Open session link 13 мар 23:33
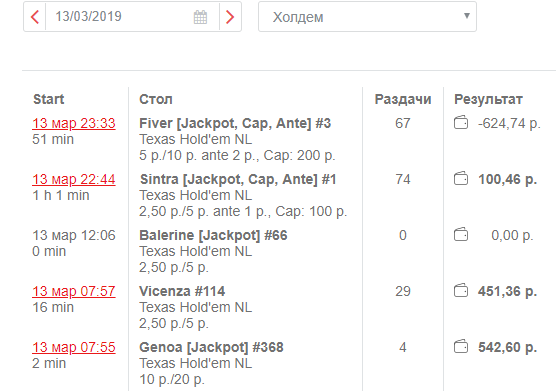556x391 pixels. (74, 123)
